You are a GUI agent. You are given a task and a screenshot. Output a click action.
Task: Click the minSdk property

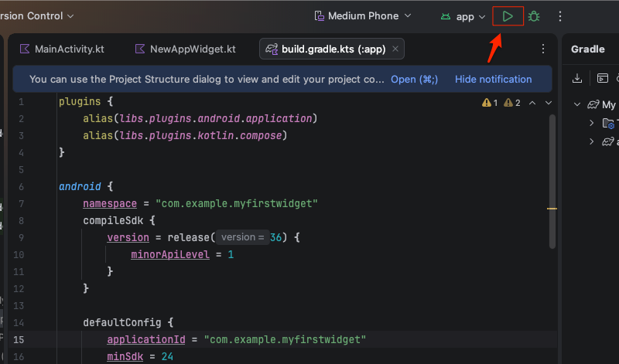click(125, 356)
